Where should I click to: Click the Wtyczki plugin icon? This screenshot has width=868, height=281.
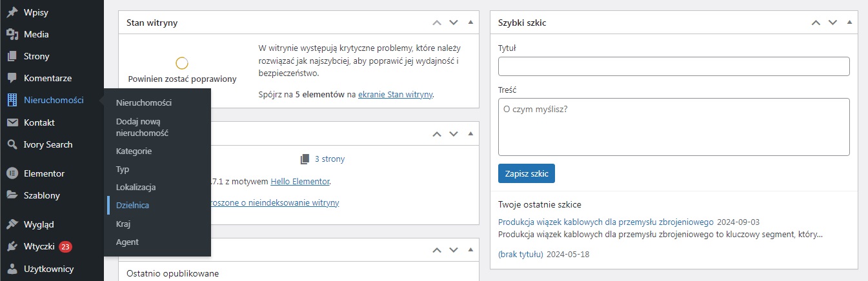coord(12,246)
